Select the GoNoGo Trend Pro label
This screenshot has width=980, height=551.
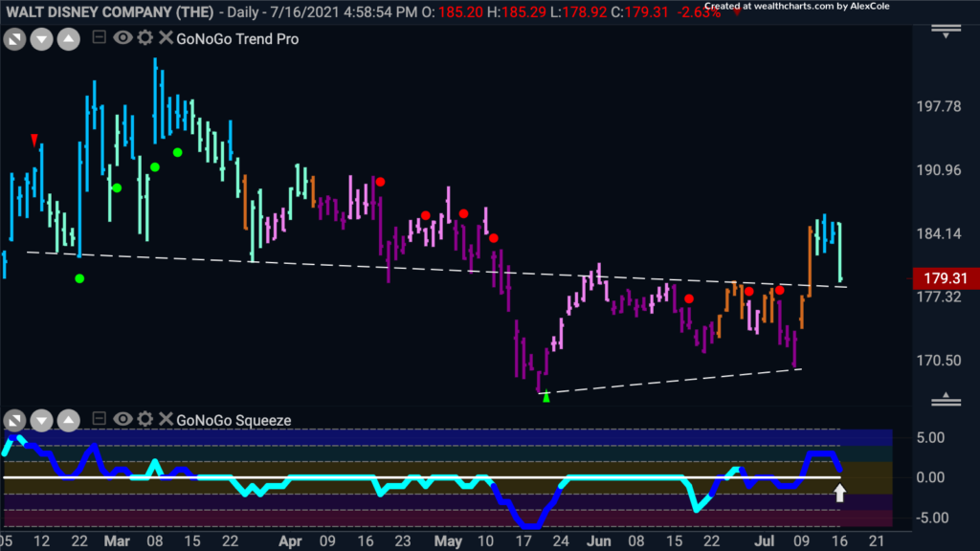[237, 38]
